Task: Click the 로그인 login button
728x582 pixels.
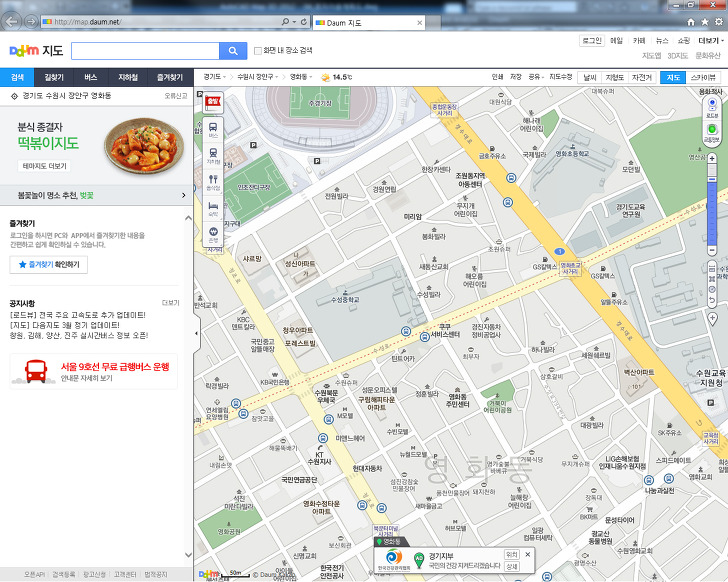Action: pos(592,41)
